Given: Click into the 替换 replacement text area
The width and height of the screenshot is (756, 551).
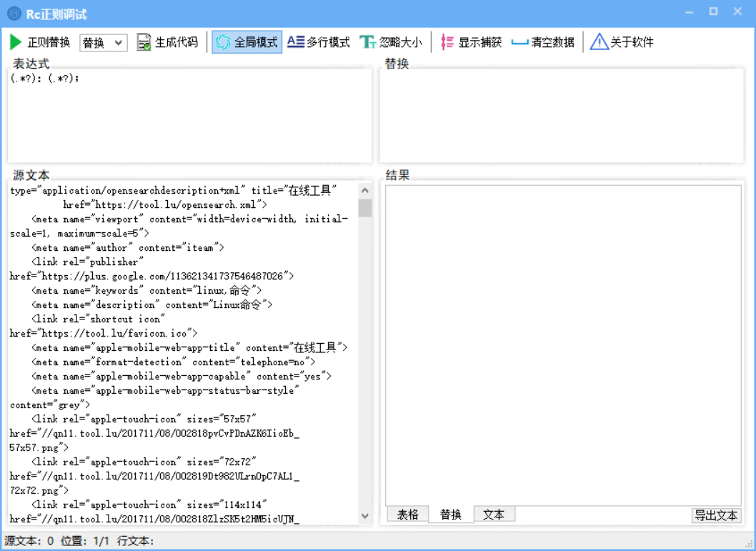Looking at the screenshot, I should point(562,116).
